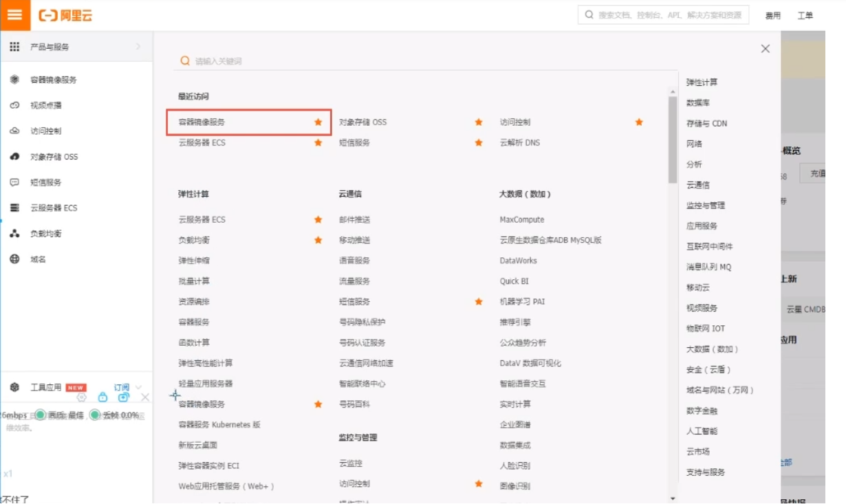Click the products panel vertical scrollbar thumb

[673, 140]
